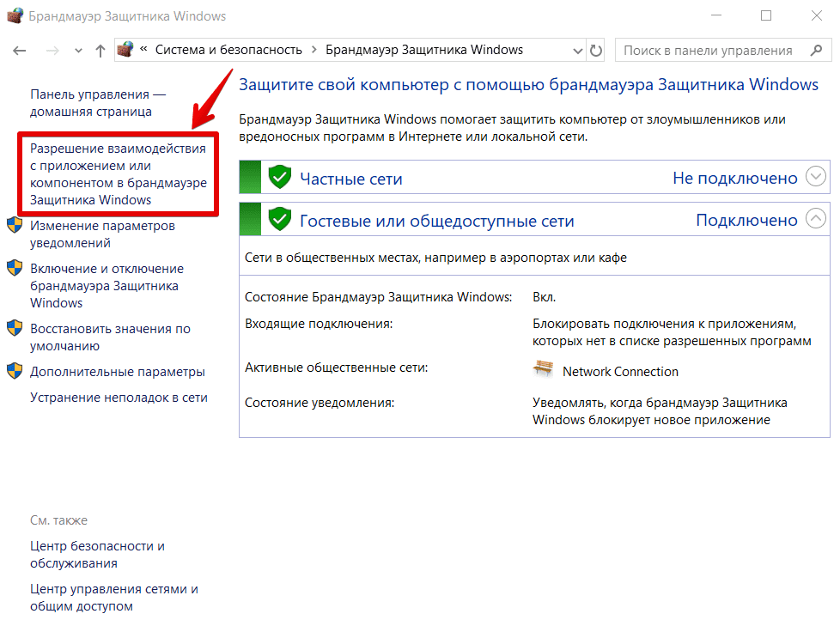Open the recent locations dropdown arrow
840x632 pixels.
pos(77,50)
